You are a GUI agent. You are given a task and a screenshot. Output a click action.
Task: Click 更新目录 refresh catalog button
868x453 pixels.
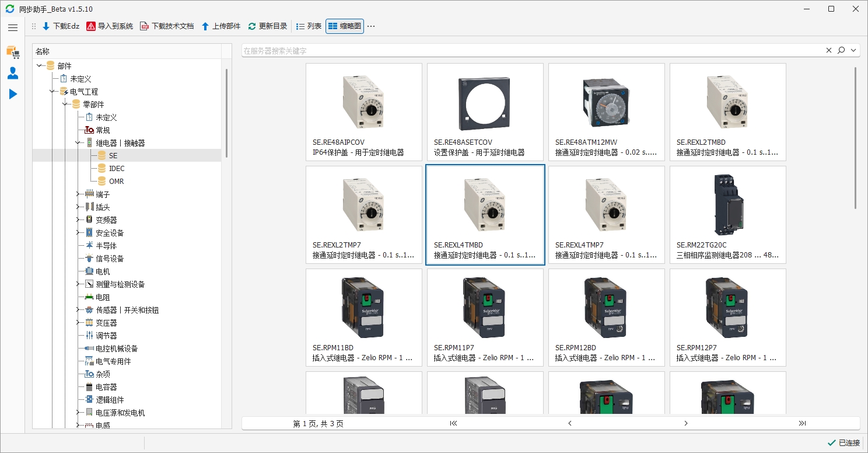(x=267, y=26)
